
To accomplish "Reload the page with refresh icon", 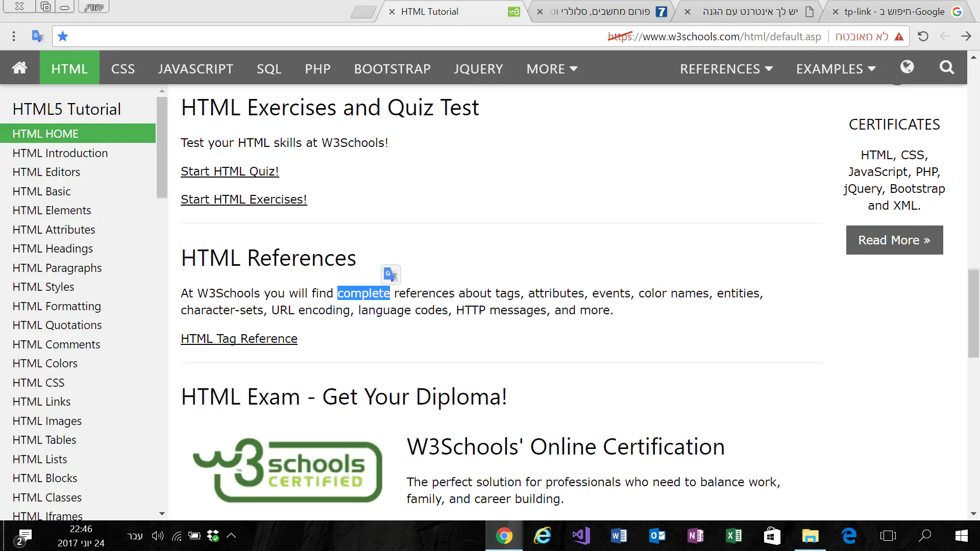I will point(923,36).
